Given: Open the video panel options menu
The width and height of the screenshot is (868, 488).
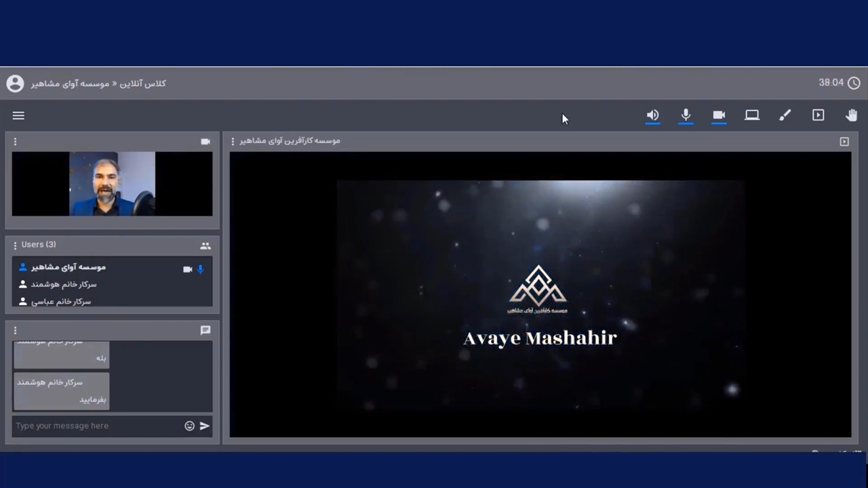Looking at the screenshot, I should (15, 142).
